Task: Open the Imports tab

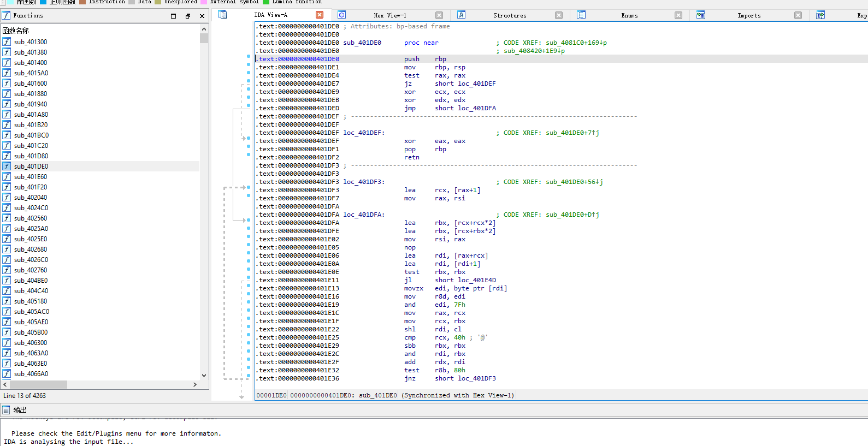Action: [x=749, y=15]
